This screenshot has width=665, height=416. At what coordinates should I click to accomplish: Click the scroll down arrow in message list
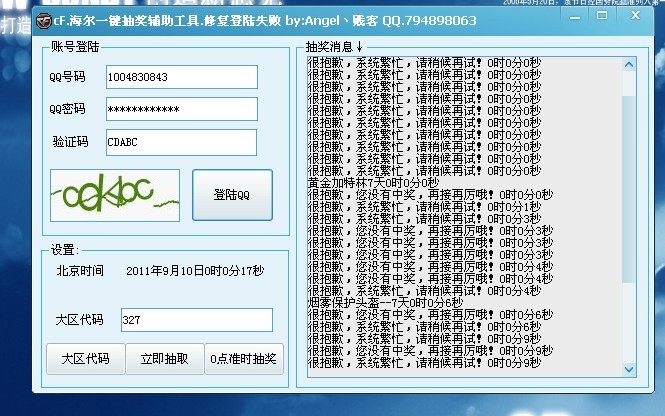point(629,369)
